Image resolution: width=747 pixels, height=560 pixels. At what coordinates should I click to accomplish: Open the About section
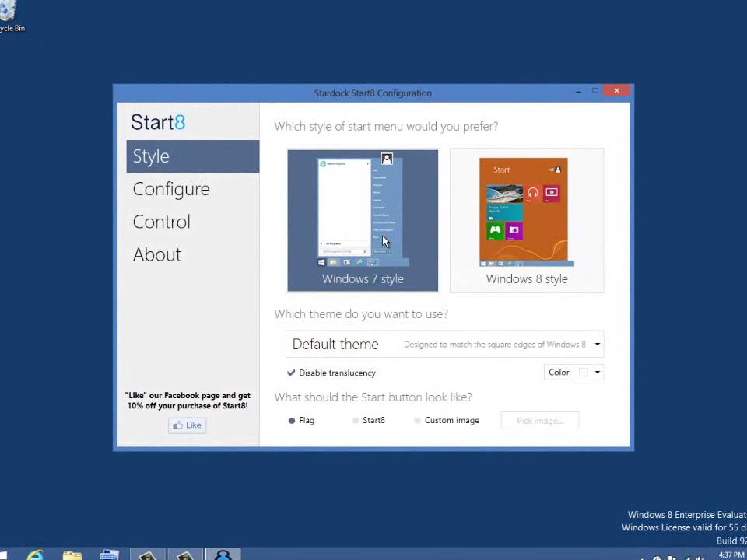pyautogui.click(x=157, y=255)
